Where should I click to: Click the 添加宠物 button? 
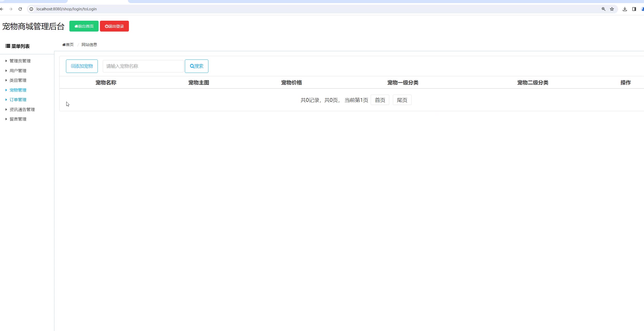[x=82, y=66]
